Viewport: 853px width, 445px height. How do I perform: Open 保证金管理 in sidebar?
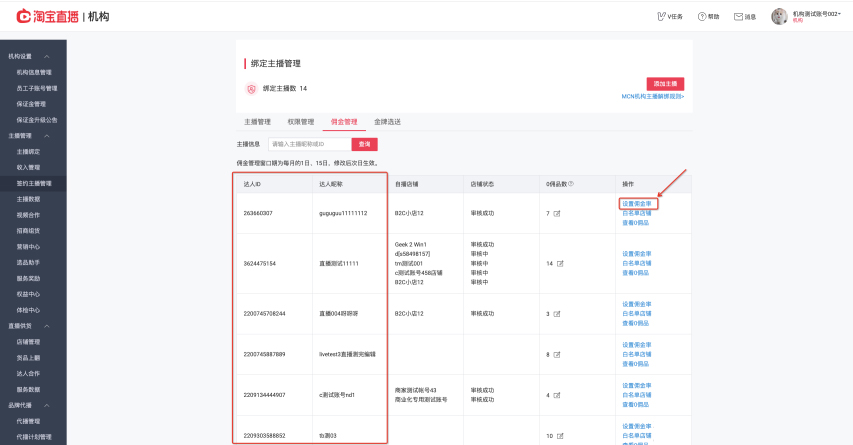tap(31, 104)
